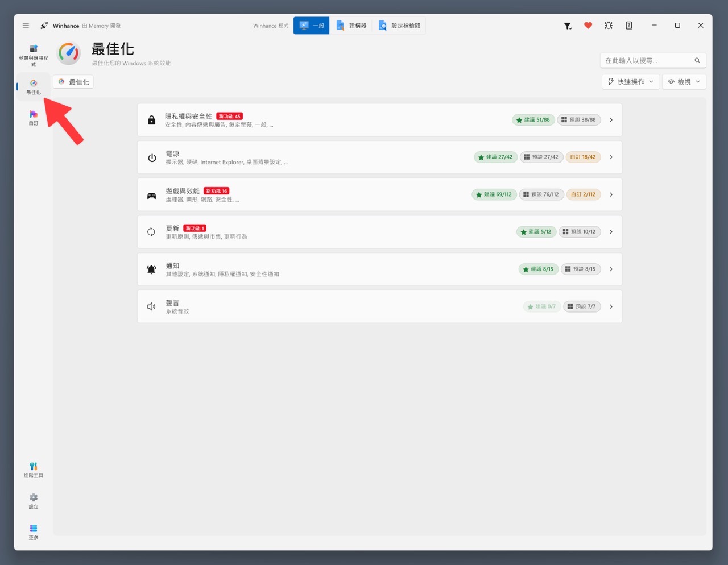Viewport: 728px width, 565px height.
Task: Switch to 設定檔檢閱 mode tab
Action: (x=399, y=26)
